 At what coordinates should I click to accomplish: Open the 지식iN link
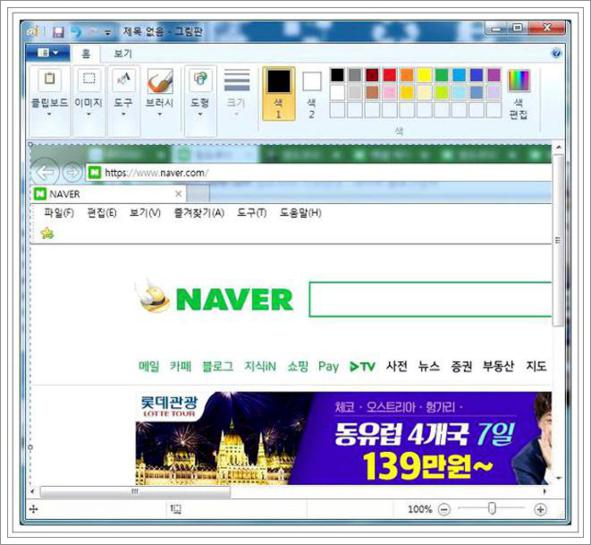coord(260,366)
